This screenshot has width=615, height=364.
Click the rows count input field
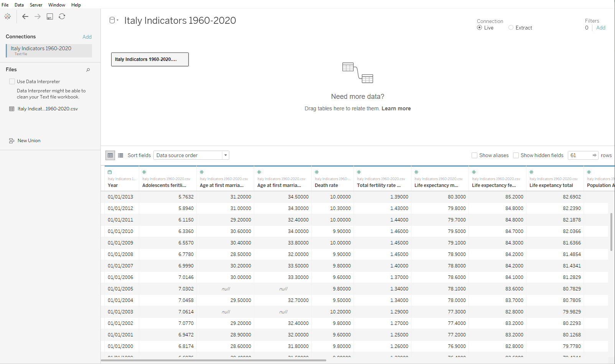coord(580,155)
